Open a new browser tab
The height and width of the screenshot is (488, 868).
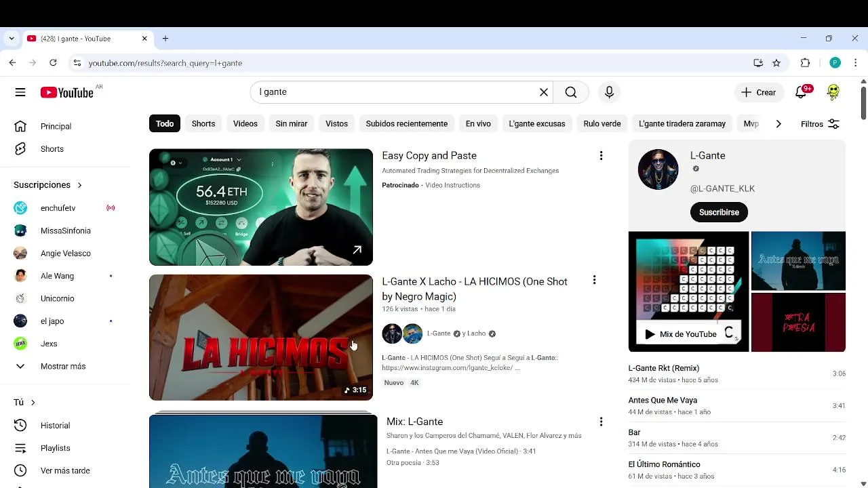[x=165, y=39]
